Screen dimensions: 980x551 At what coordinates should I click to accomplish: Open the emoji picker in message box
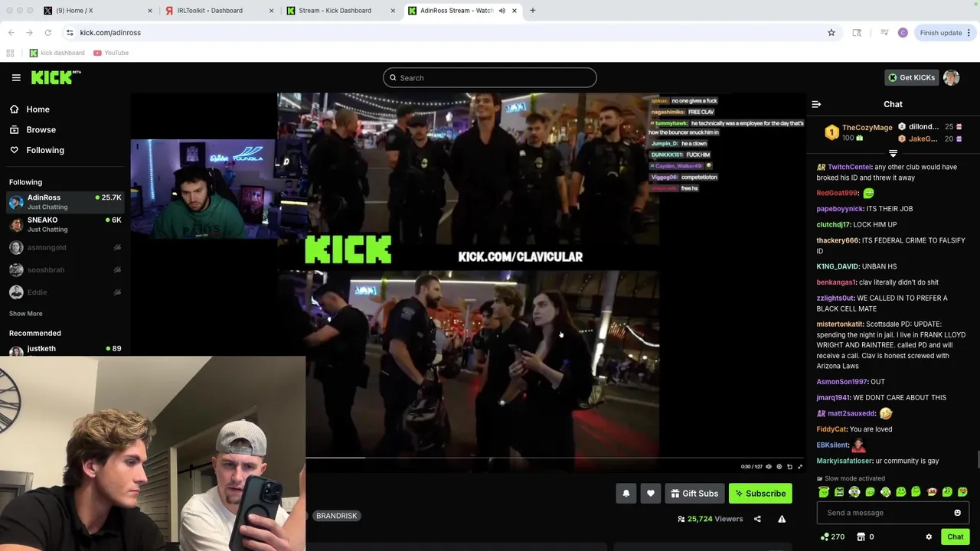[957, 513]
